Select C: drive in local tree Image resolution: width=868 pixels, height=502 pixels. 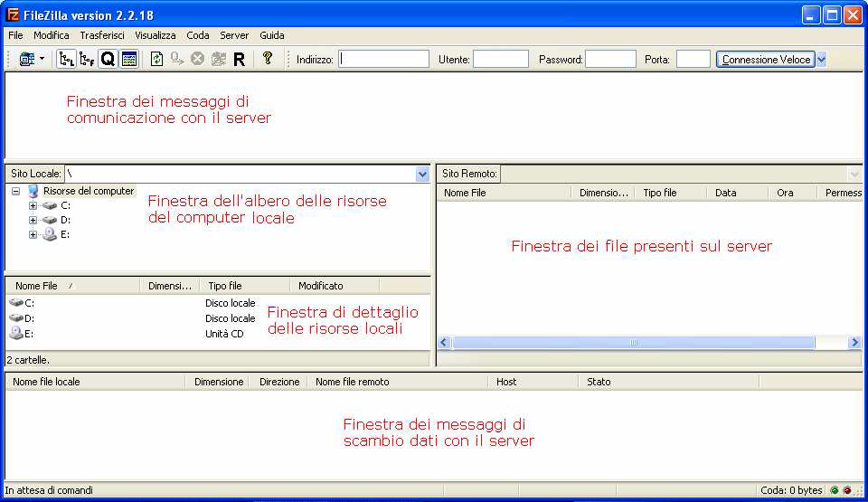pos(65,205)
